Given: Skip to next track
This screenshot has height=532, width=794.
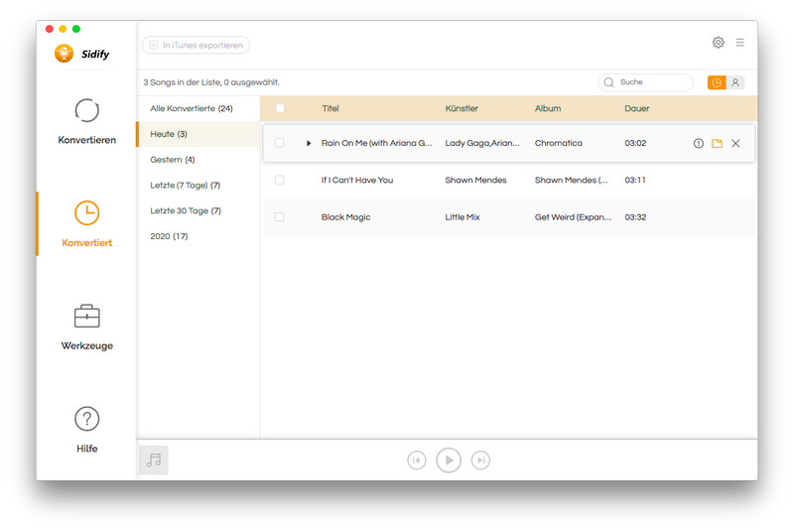Looking at the screenshot, I should pos(480,461).
